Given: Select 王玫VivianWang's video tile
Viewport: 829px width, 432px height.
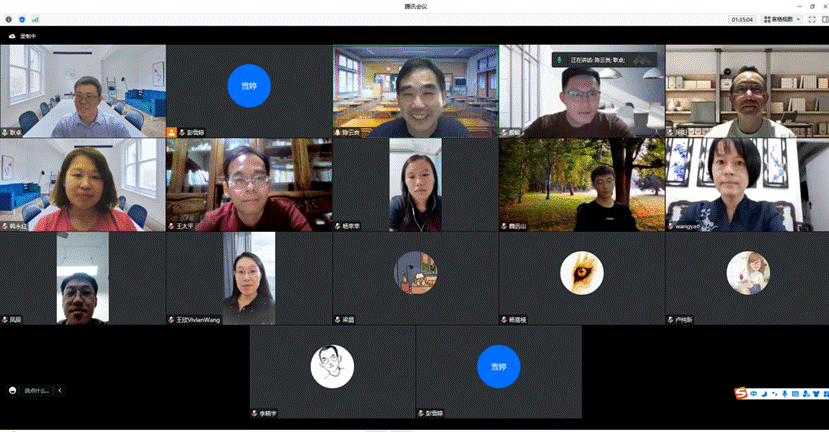Looking at the screenshot, I should pos(249,277).
